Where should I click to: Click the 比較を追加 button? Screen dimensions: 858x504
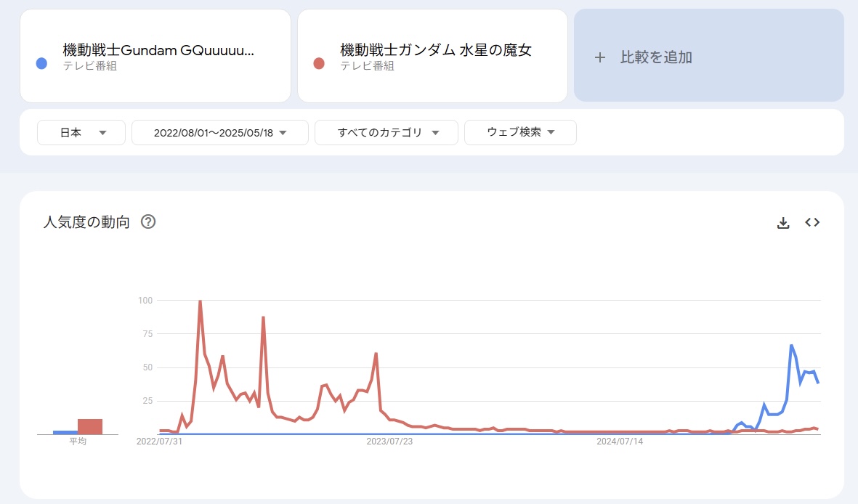[x=709, y=55]
